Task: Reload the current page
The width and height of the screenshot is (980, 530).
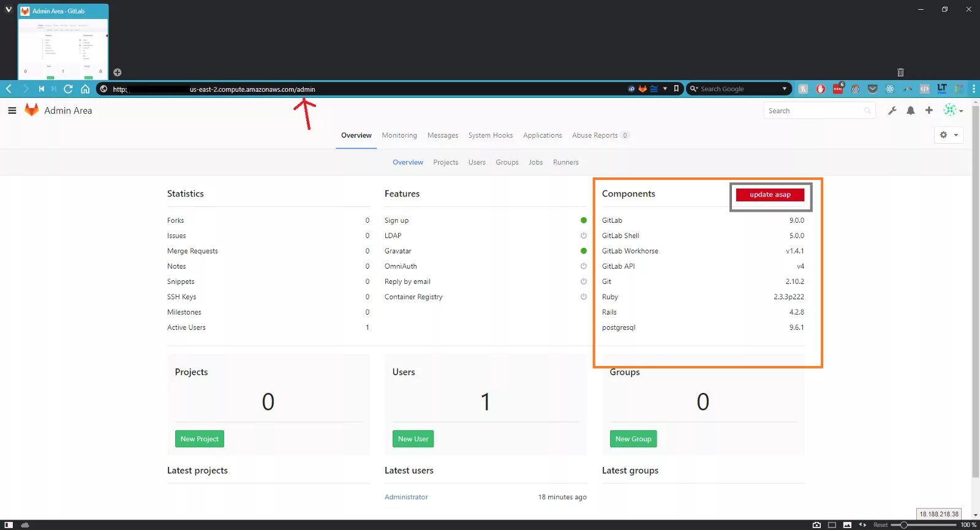Action: 68,89
